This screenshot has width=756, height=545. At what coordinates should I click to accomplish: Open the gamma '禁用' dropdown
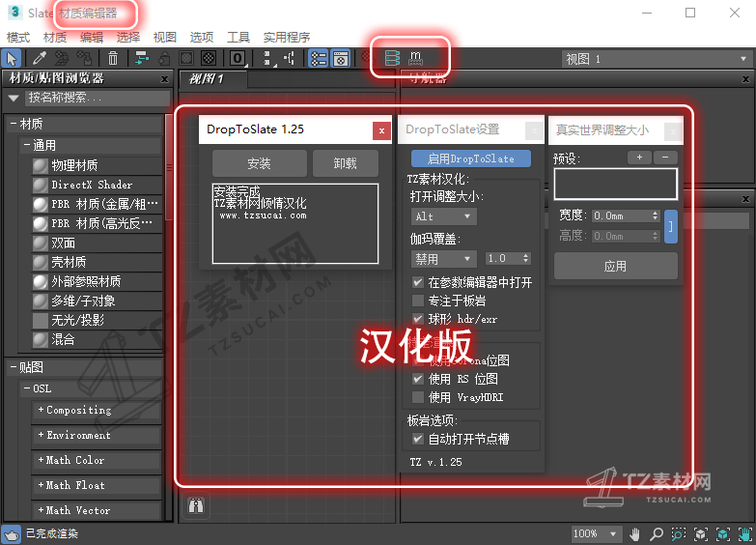(443, 259)
